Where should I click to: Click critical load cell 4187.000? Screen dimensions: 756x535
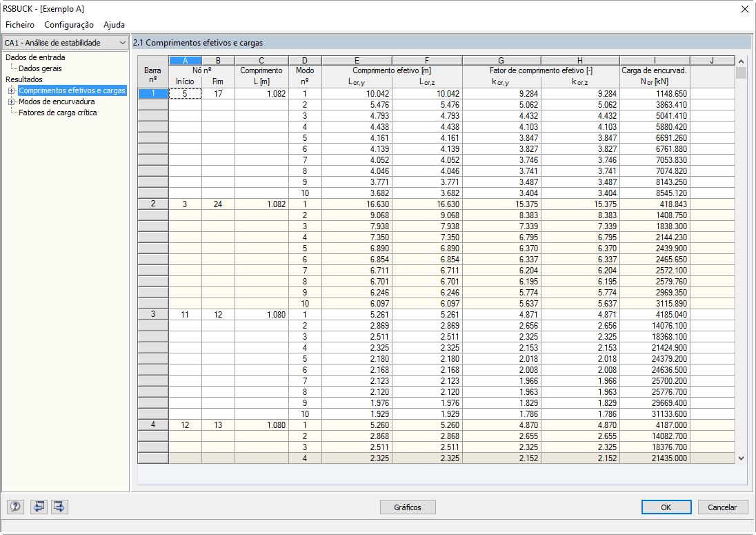(x=655, y=425)
